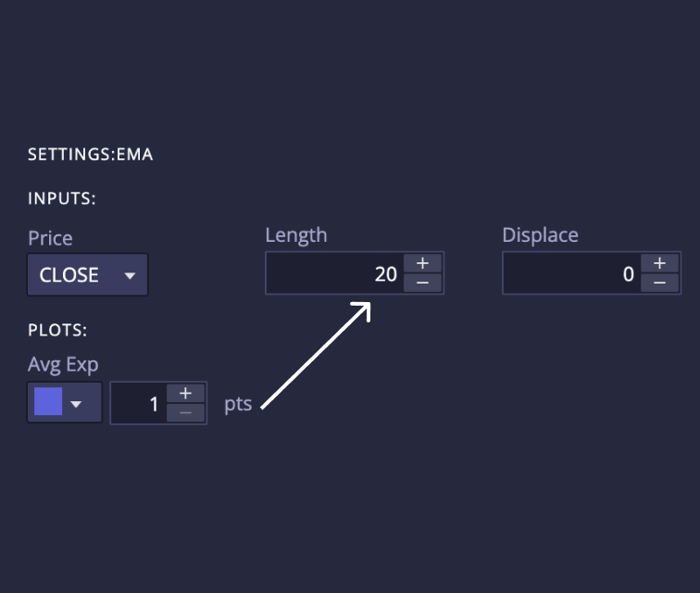The width and height of the screenshot is (700, 593).
Task: Click the Length label
Action: click(295, 235)
